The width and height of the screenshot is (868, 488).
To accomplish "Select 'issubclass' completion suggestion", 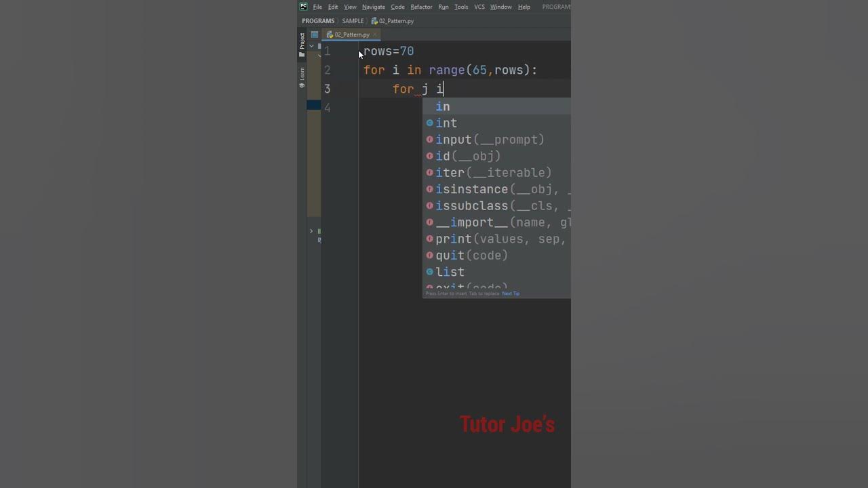I will [x=497, y=206].
